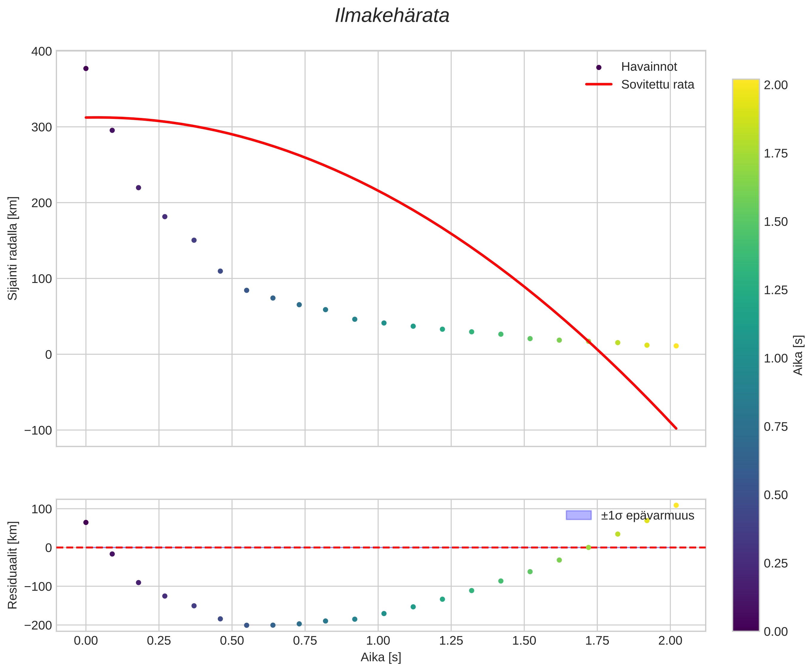Click the Aika [s] x-axis label
The width and height of the screenshot is (812, 671).
click(x=381, y=657)
